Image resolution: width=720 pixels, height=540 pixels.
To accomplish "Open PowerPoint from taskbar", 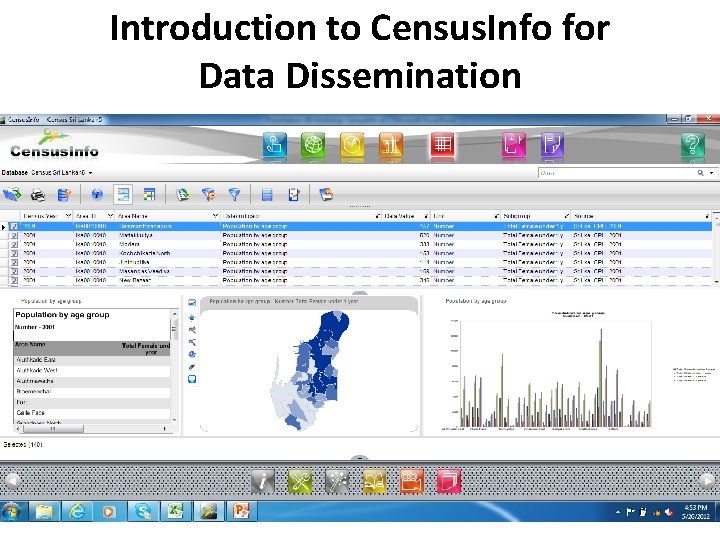I will 242,511.
